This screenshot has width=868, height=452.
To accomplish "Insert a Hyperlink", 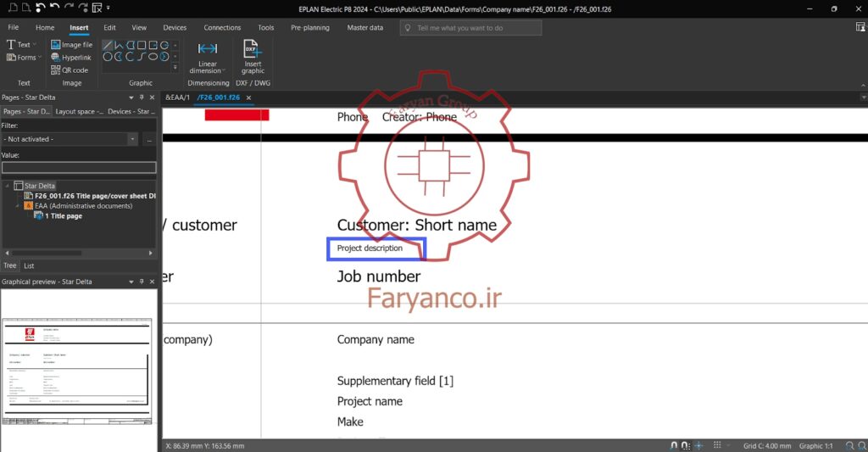I will [x=71, y=57].
